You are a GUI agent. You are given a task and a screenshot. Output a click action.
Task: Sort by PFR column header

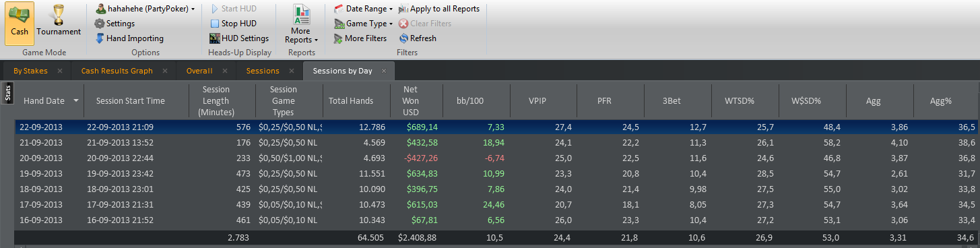[605, 100]
